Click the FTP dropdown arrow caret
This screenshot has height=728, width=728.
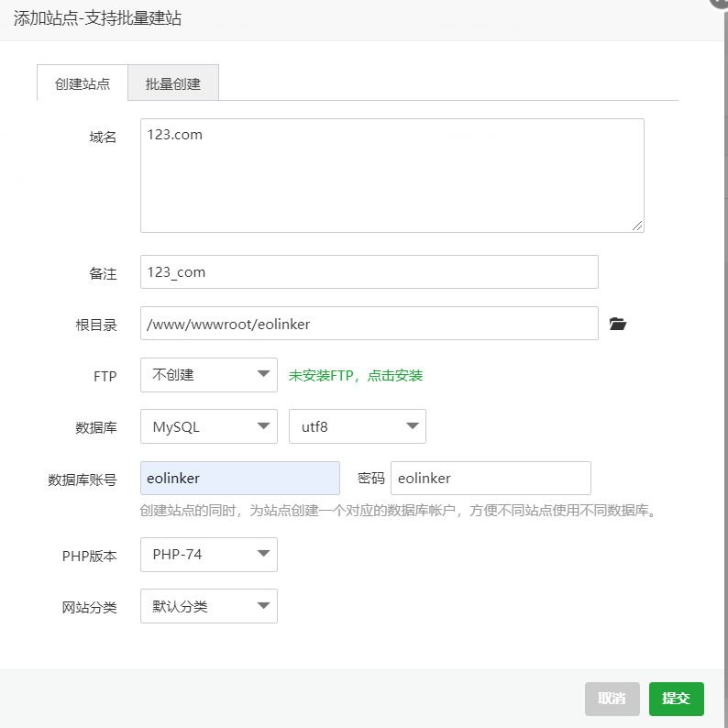pyautogui.click(x=263, y=374)
